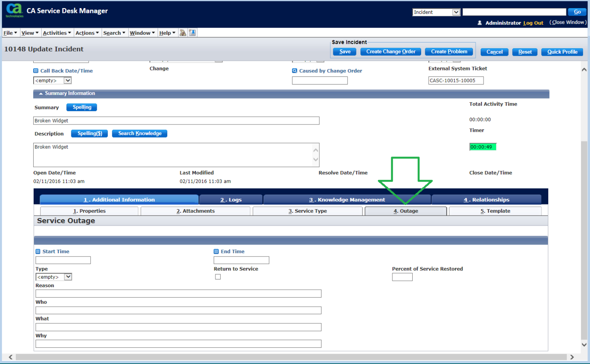590x364 pixels.
Task: Click the End Time input box
Action: click(x=241, y=260)
